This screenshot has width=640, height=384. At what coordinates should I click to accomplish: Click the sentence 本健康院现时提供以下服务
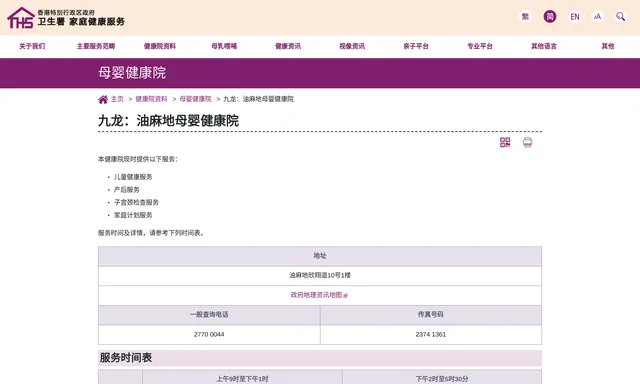coord(138,159)
